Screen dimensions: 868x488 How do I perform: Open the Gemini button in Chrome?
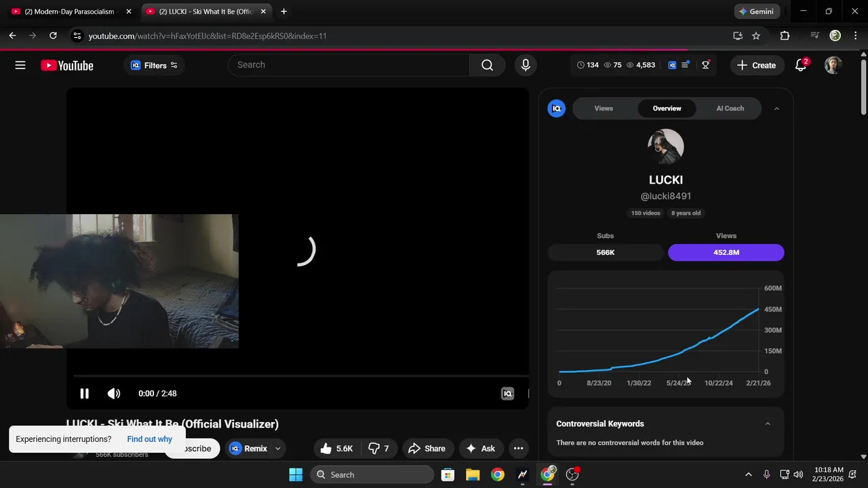point(757,12)
